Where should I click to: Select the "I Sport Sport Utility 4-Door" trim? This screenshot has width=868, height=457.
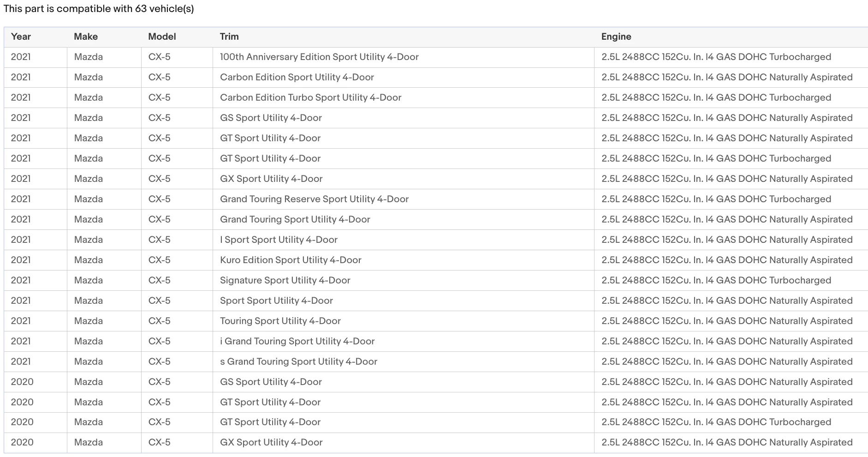pyautogui.click(x=279, y=240)
